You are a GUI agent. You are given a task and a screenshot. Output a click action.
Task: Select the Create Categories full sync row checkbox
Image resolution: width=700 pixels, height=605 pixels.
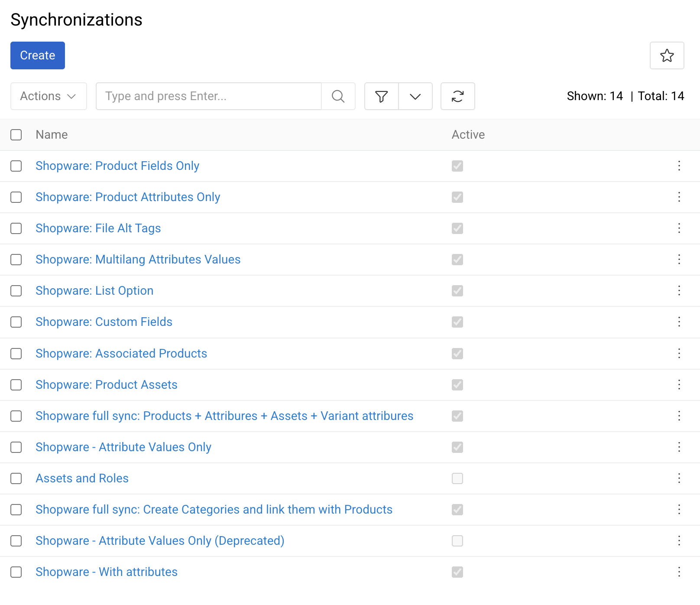tap(16, 510)
